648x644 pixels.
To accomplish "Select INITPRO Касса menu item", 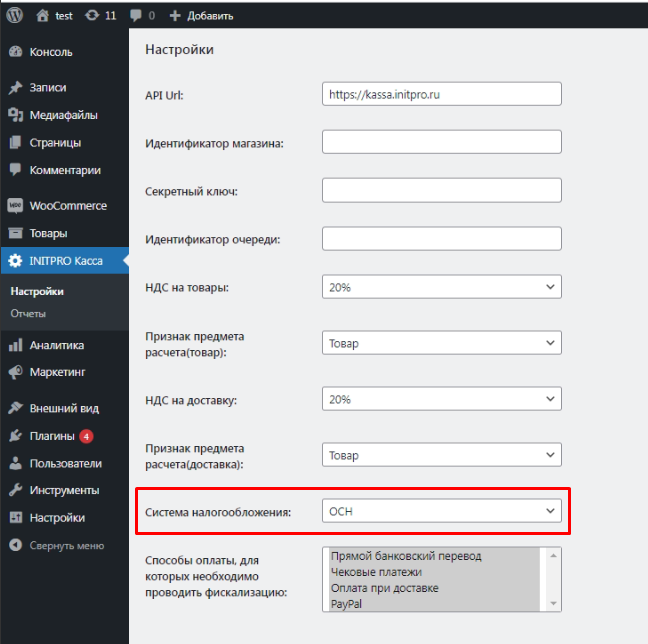I will (x=64, y=260).
